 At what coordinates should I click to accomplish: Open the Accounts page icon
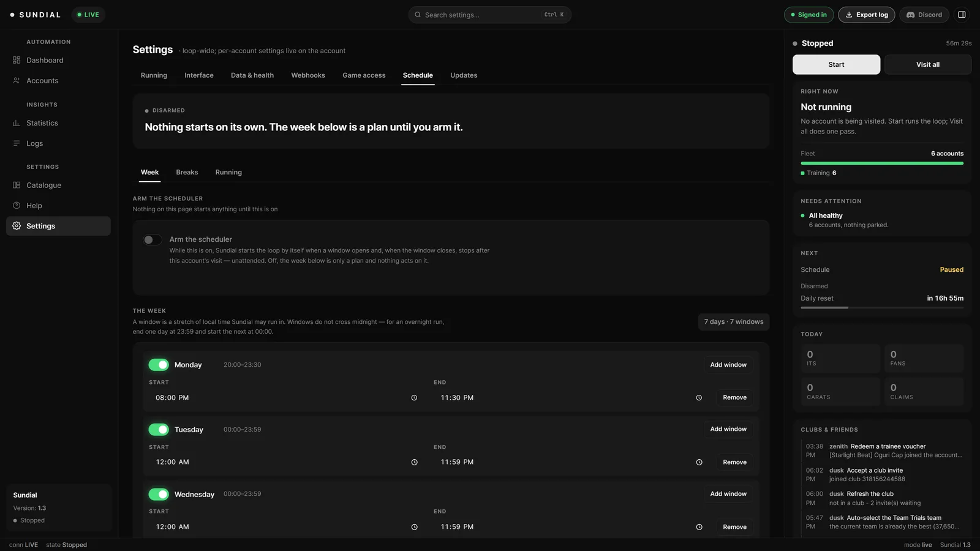coord(17,80)
